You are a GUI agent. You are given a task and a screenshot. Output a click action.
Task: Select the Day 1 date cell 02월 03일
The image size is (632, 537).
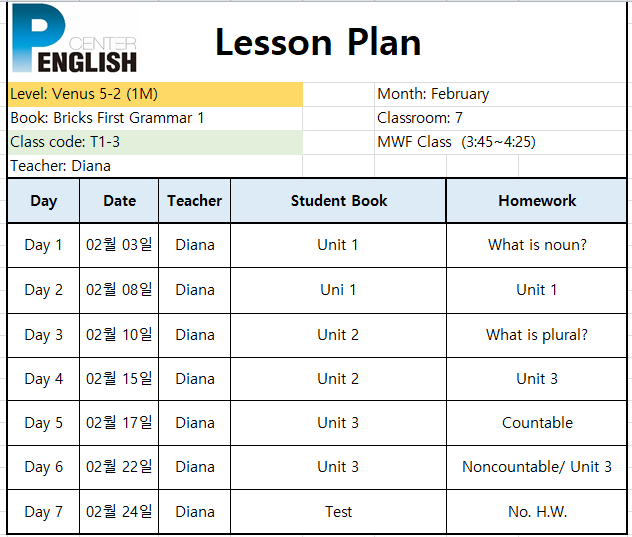pyautogui.click(x=119, y=245)
